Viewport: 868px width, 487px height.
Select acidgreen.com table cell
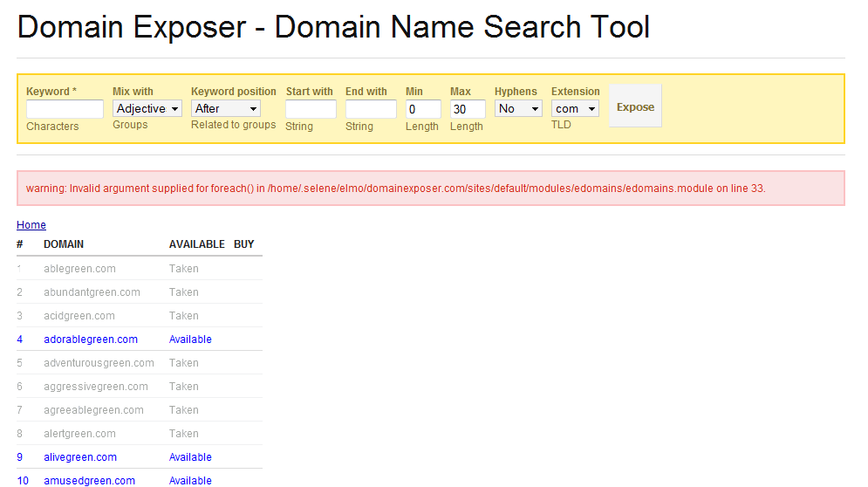point(79,316)
